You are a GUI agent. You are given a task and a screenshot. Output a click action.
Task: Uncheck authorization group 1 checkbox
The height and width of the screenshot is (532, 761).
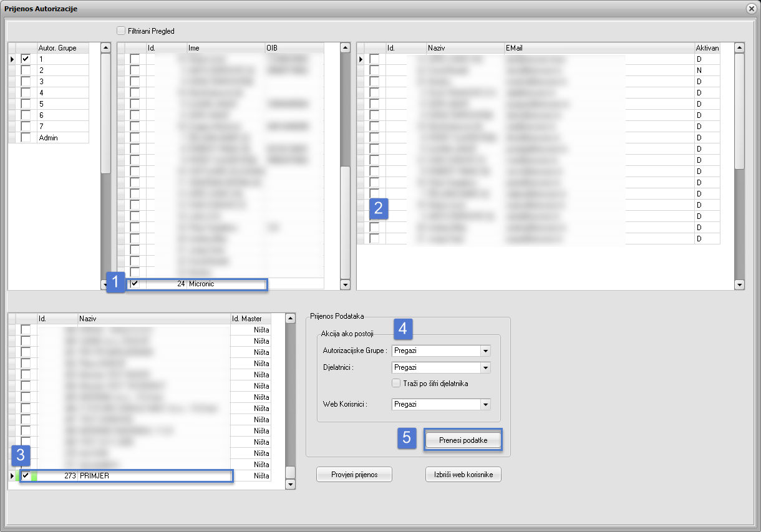[26, 59]
